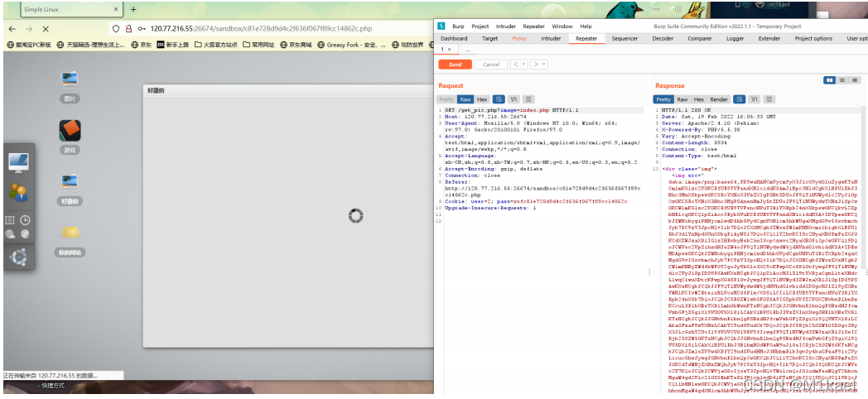Toggle non-printable characters \n in Request panel

[514, 99]
